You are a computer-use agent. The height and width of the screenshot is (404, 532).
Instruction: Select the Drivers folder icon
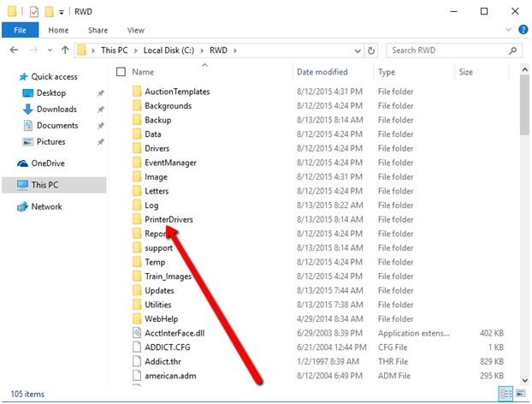[x=137, y=149]
